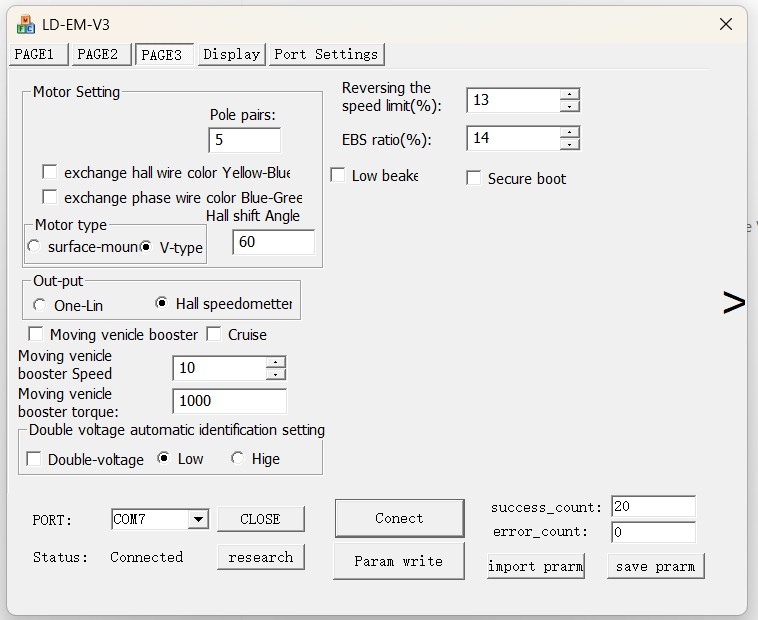Click the save prarm button
Image resolution: width=758 pixels, height=620 pixels.
(655, 566)
